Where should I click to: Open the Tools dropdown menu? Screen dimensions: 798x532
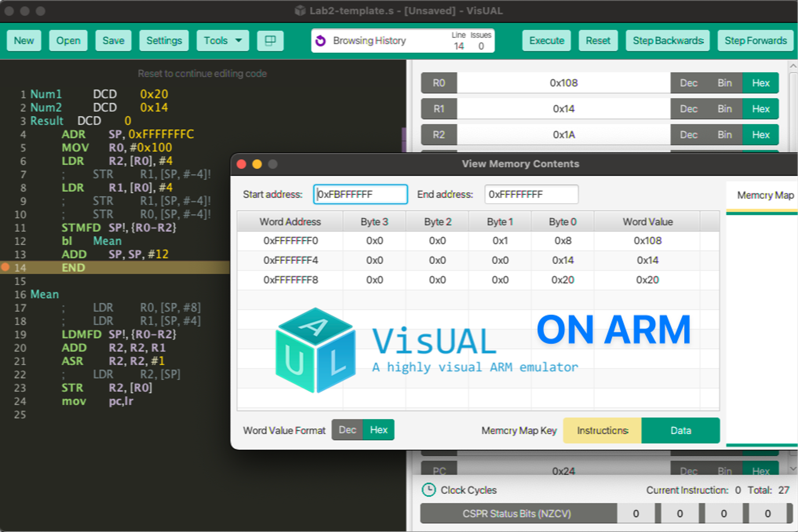point(223,41)
